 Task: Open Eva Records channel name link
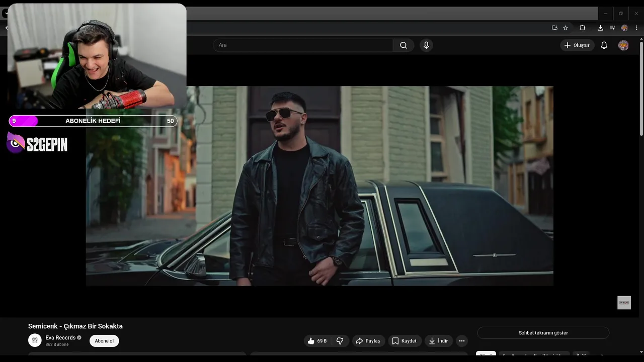[x=60, y=338]
